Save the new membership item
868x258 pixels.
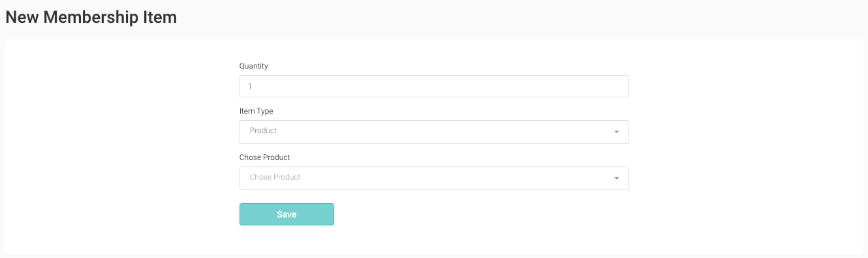287,214
